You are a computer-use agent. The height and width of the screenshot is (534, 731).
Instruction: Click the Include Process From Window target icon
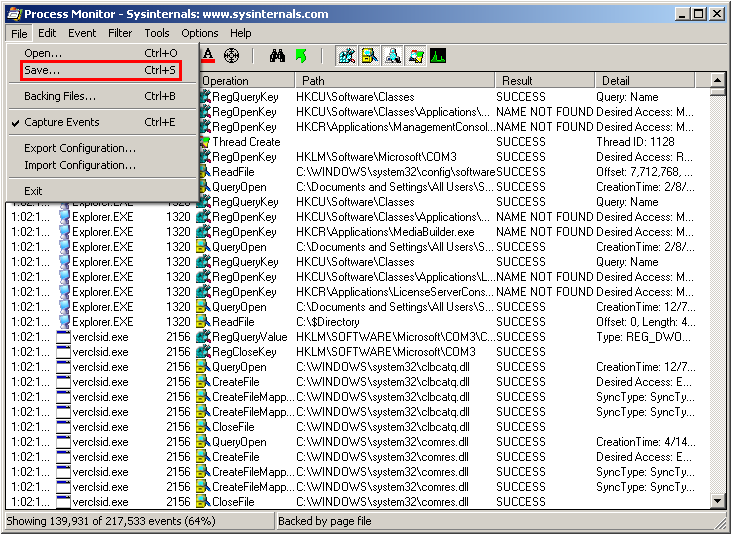click(232, 56)
